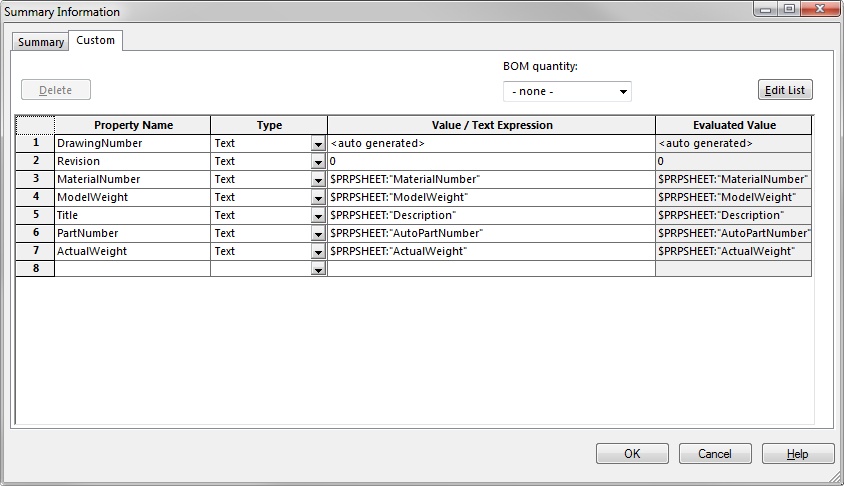Image resolution: width=844 pixels, height=486 pixels.
Task: Click the grayed-out Delete button
Action: (56, 90)
